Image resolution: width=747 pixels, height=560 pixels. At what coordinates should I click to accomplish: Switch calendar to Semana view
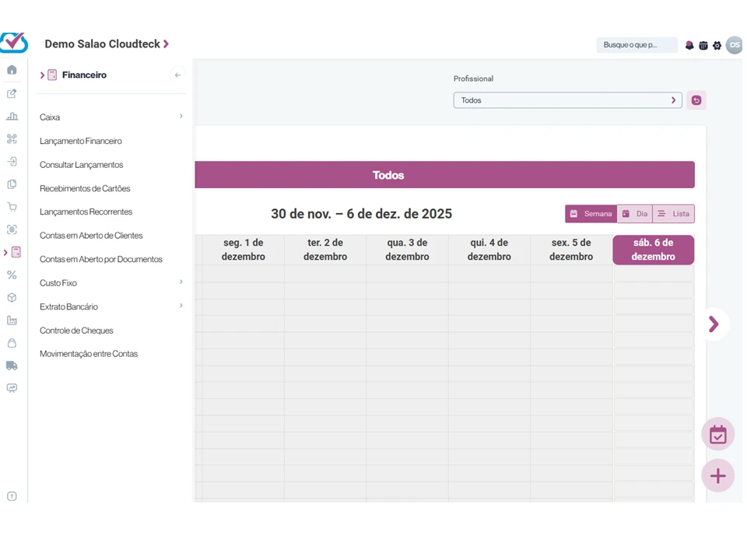[x=591, y=214]
